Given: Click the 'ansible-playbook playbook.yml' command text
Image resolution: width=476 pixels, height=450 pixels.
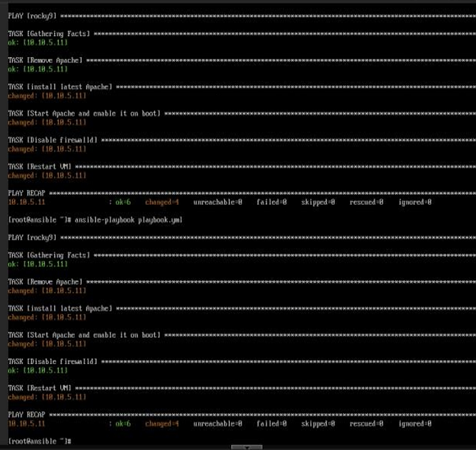Looking at the screenshot, I should pos(128,220).
